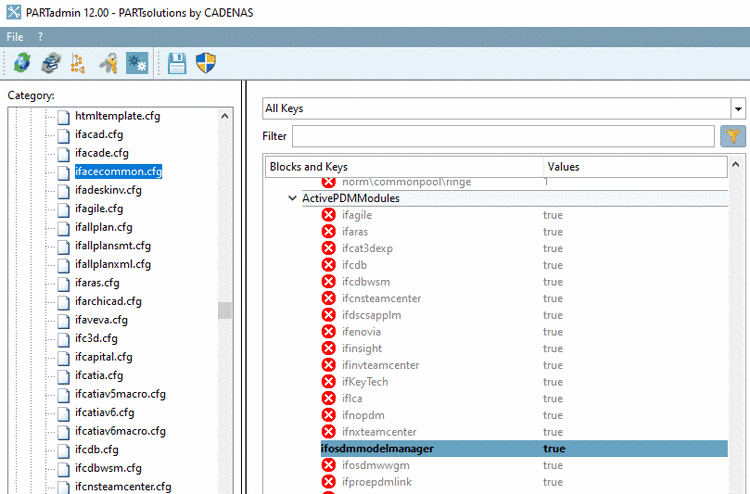Select ifcnsteamcenter.cfg in the category tree
This screenshot has width=750, height=494.
tap(123, 487)
